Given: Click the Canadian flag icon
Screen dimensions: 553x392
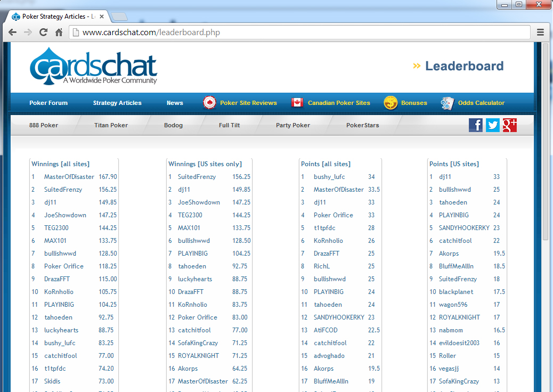Looking at the screenshot, I should tap(297, 103).
